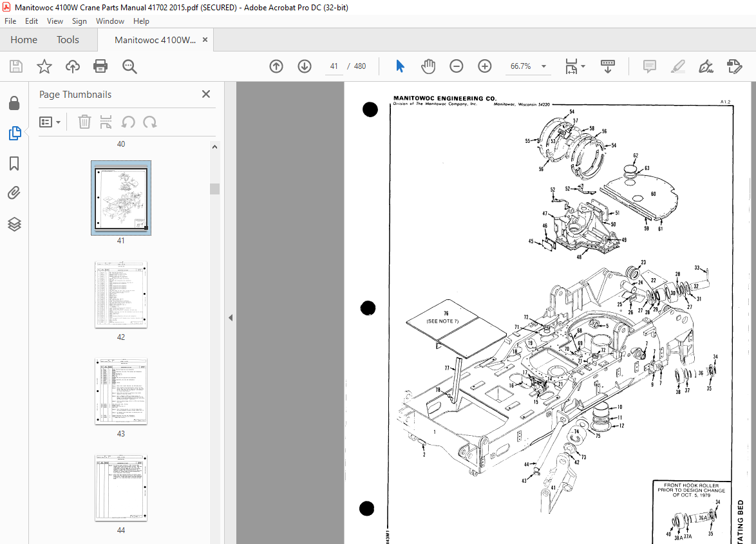This screenshot has height=544, width=756.
Task: Go to the previous page with up arrow
Action: coord(276,66)
